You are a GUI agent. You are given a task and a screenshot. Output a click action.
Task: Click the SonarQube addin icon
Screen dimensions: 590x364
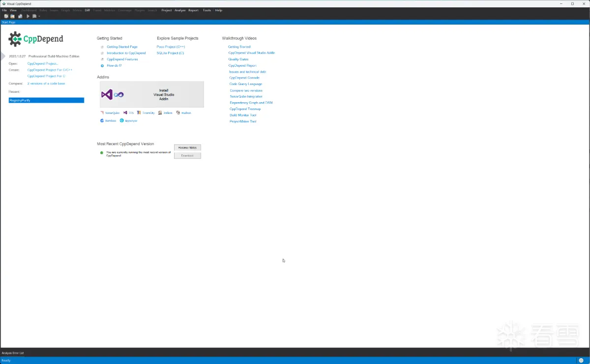102,113
